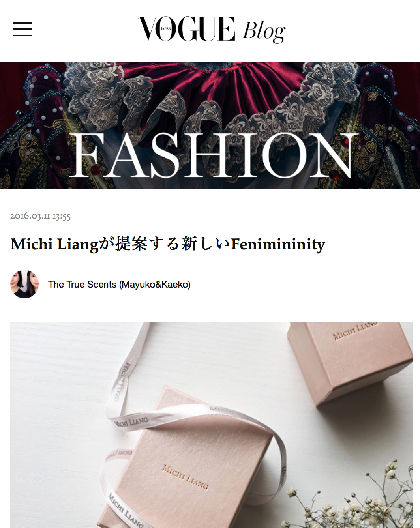
Task: Click the VOGUE logo in header
Action: click(x=186, y=29)
